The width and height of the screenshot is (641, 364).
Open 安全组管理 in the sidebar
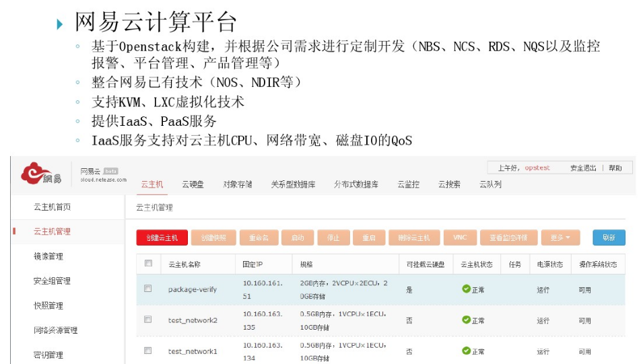[x=53, y=281]
